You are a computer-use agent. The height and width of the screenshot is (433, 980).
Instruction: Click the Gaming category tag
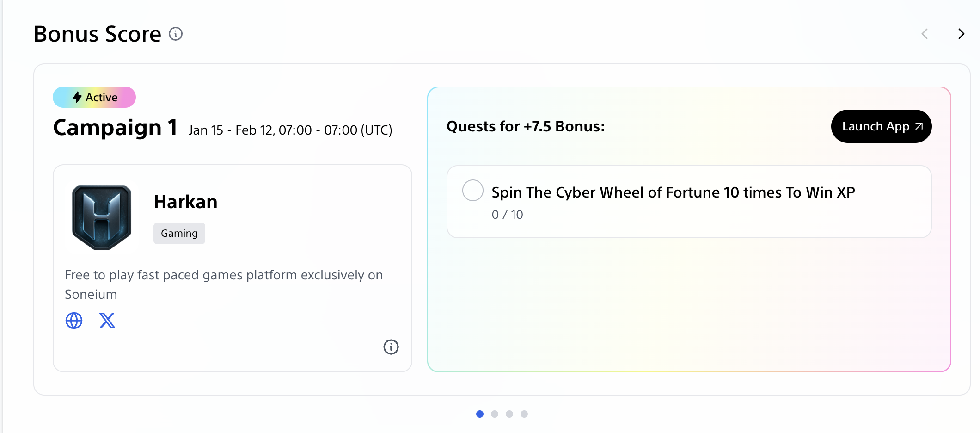(179, 234)
